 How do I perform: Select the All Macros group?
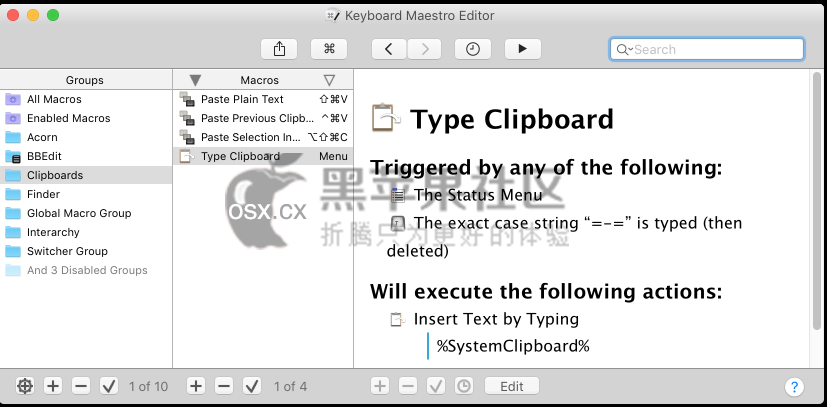86,99
